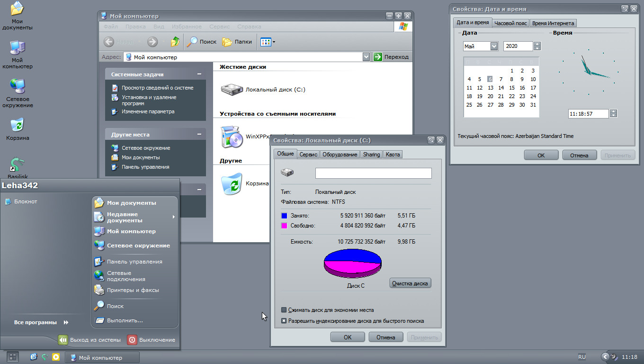Click the Back arrow in Мой компьютер toolbar
This screenshot has width=644, height=364.
[x=109, y=42]
